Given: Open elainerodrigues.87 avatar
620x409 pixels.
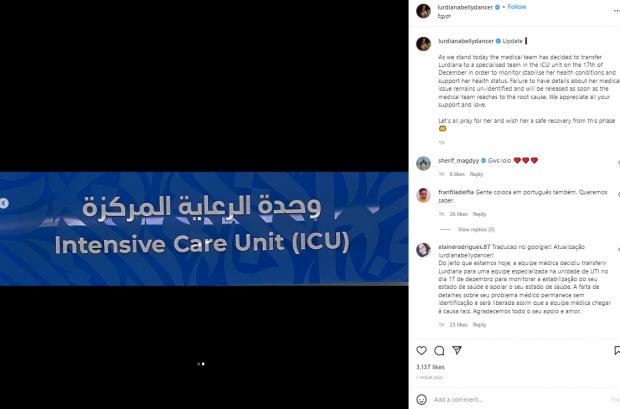Looking at the screenshot, I should pos(423,250).
